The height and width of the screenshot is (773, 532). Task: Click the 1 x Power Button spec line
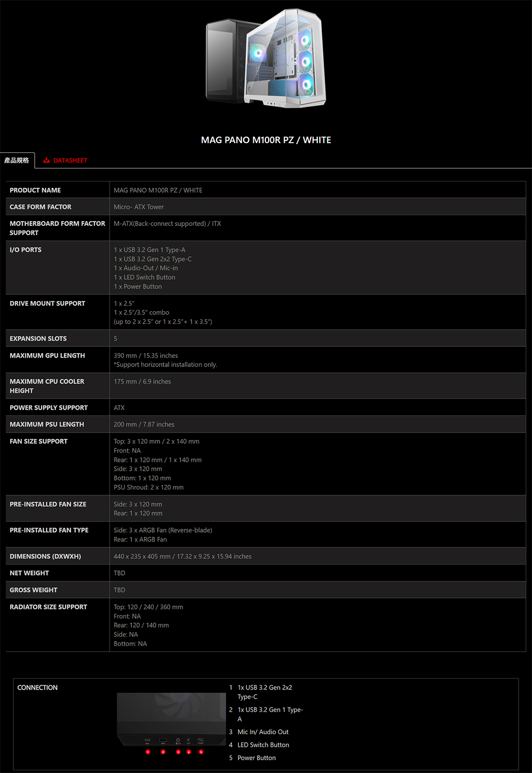pos(138,286)
